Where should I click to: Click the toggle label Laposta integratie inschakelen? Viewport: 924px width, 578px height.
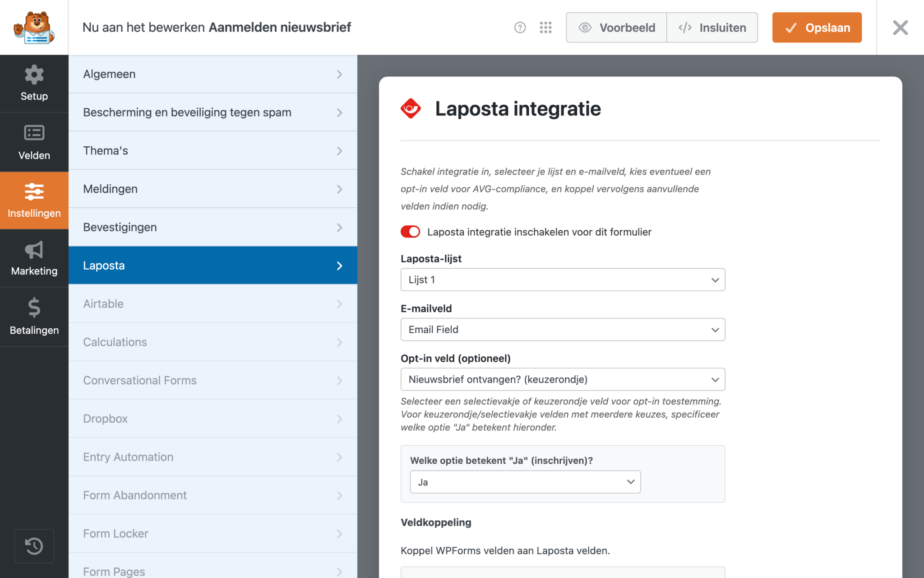pyautogui.click(x=539, y=232)
